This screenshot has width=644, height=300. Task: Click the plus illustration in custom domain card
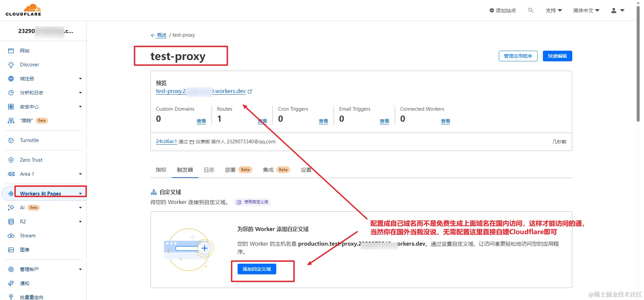(x=204, y=248)
